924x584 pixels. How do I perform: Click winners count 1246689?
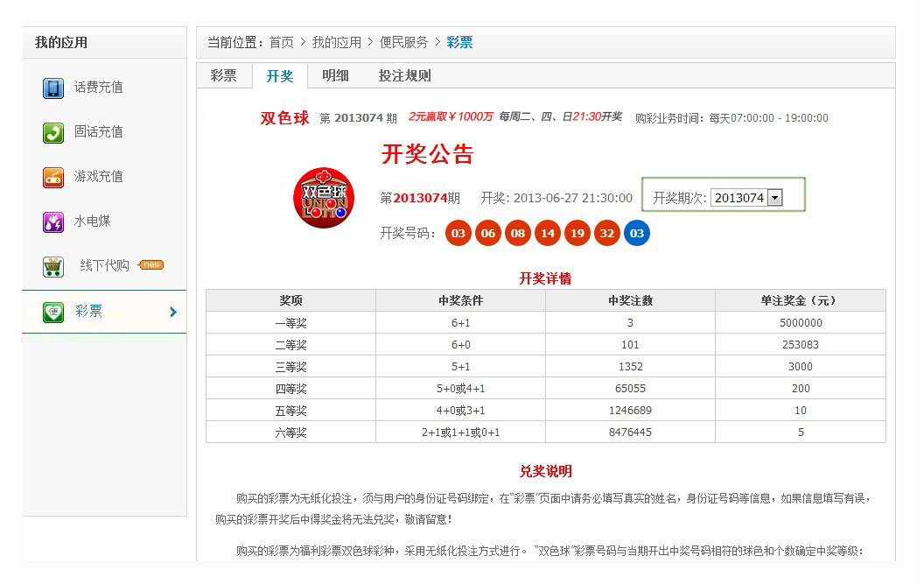[x=630, y=411]
